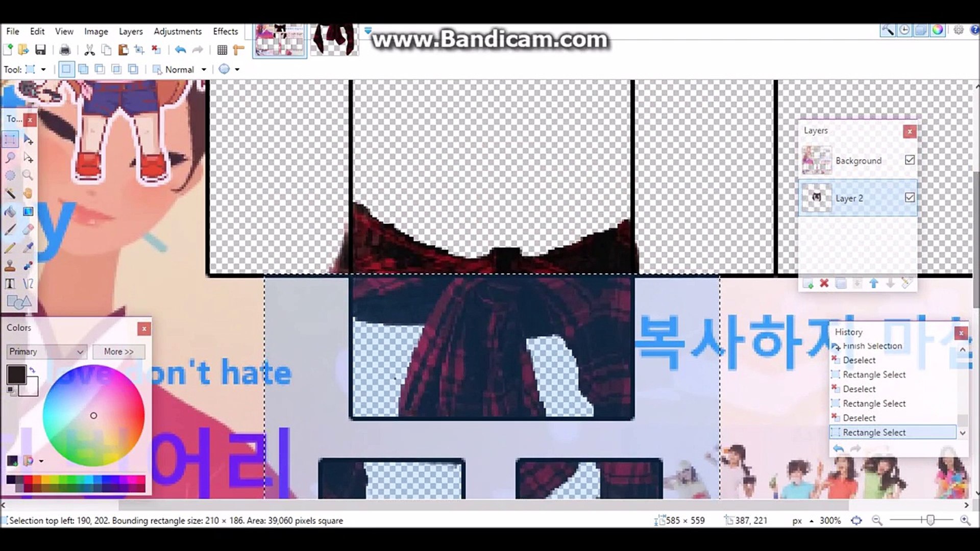Open the Tool chooser dropdown arrow
Image resolution: width=980 pixels, height=551 pixels.
[x=43, y=69]
